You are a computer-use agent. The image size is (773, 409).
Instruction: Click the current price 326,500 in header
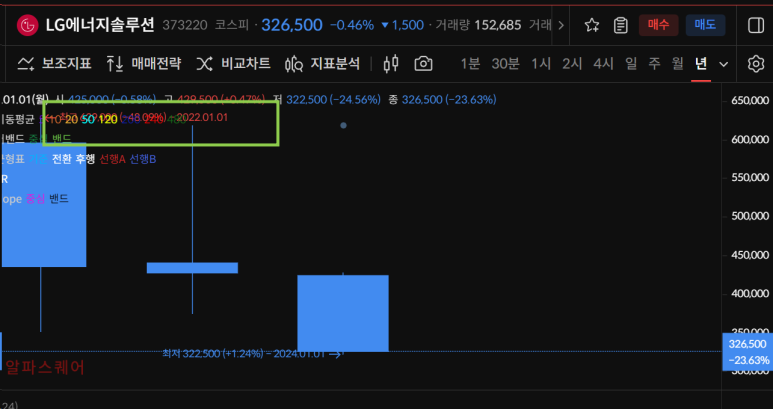(x=292, y=25)
